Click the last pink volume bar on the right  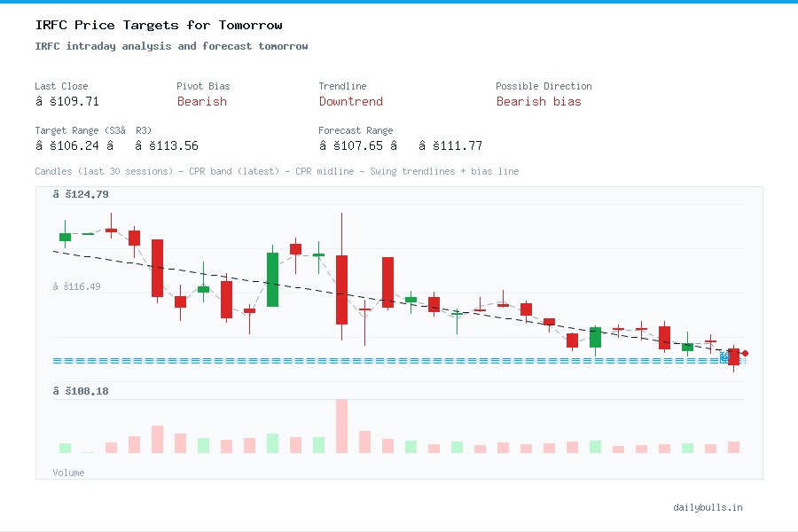coord(732,447)
